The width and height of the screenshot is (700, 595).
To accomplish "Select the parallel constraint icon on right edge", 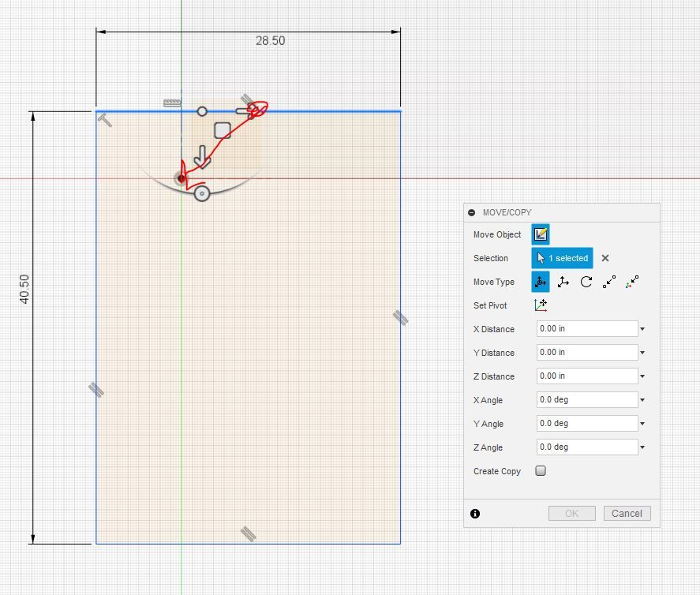I will tap(400, 318).
